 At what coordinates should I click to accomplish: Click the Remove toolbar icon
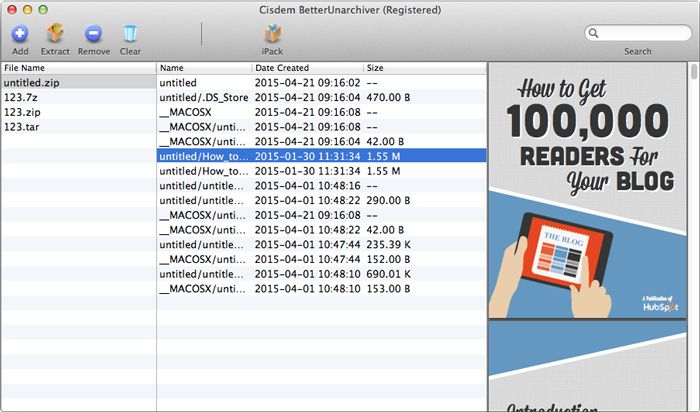tap(93, 33)
